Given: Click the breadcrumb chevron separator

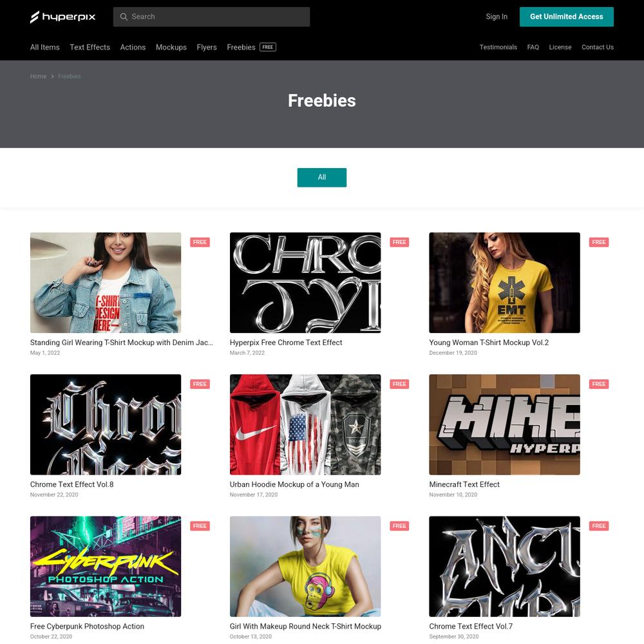Looking at the screenshot, I should coord(53,77).
